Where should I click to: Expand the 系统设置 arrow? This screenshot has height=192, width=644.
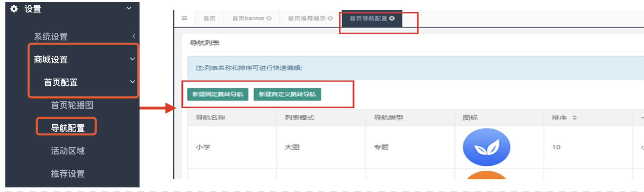point(134,36)
